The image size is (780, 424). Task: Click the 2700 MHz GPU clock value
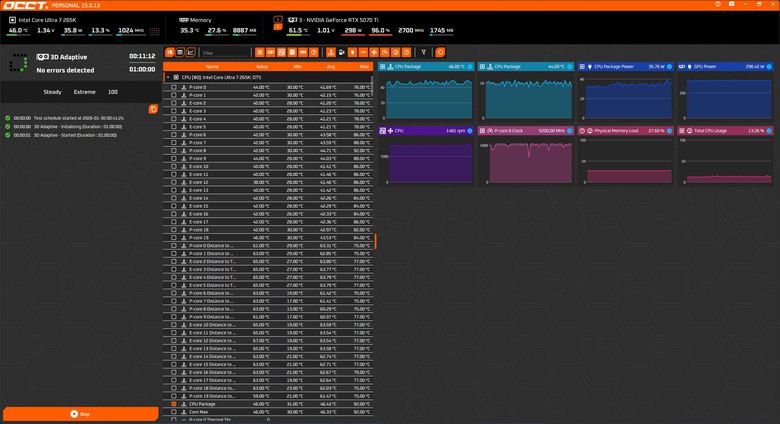point(410,30)
